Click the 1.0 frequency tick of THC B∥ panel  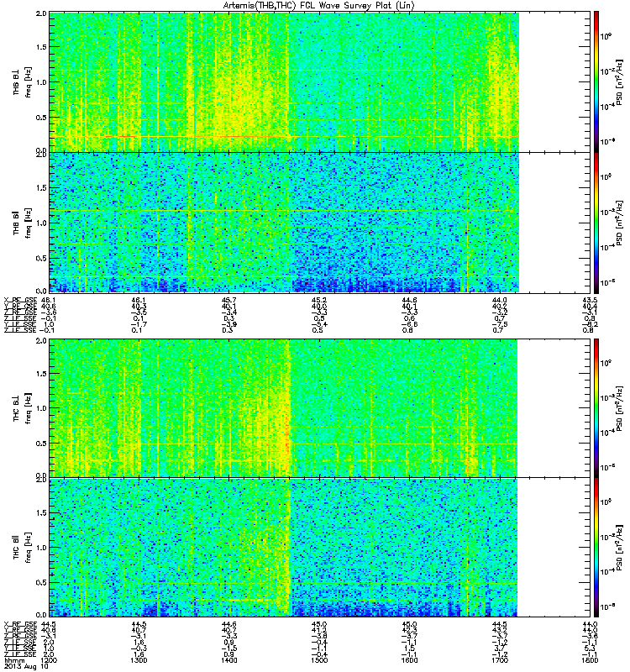click(41, 548)
